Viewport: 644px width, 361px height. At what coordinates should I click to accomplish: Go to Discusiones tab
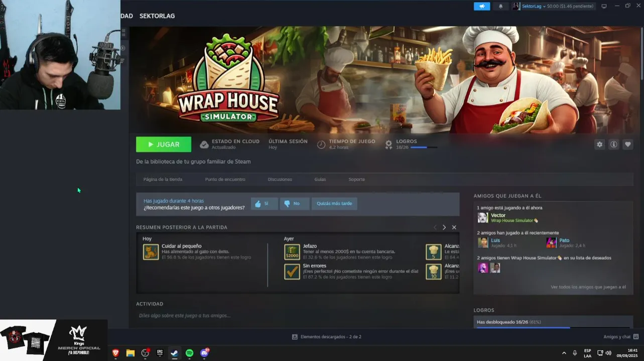tap(280, 179)
